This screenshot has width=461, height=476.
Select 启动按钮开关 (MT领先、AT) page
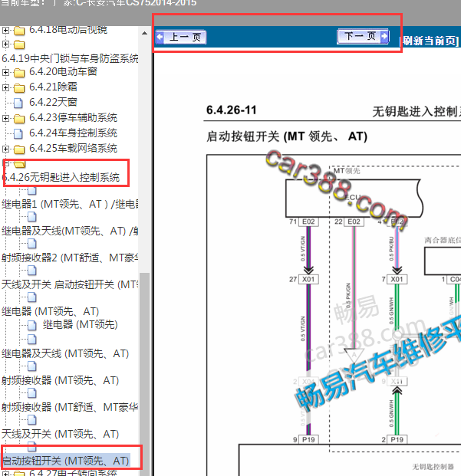click(66, 461)
